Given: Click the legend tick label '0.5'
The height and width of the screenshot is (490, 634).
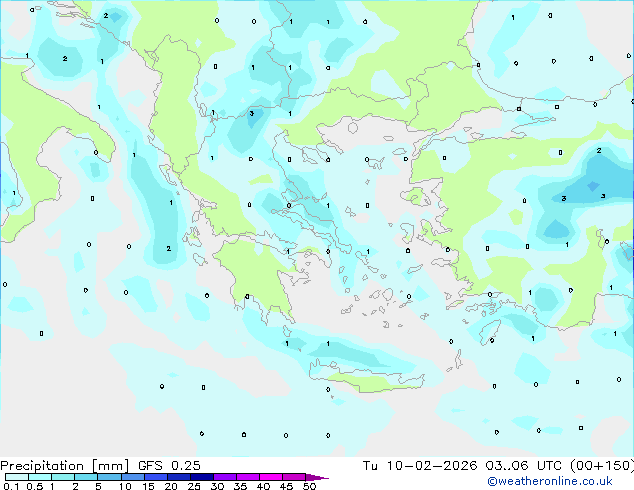Looking at the screenshot, I should coord(34,486).
